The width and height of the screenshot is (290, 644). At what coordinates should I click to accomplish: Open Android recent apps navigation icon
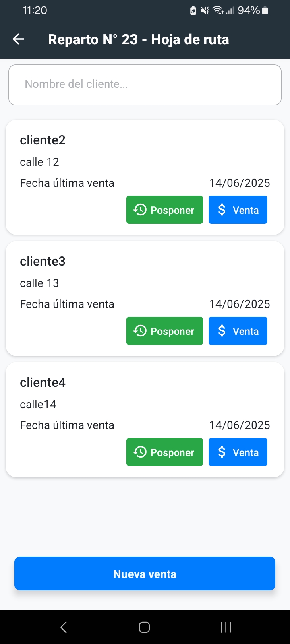point(226,627)
